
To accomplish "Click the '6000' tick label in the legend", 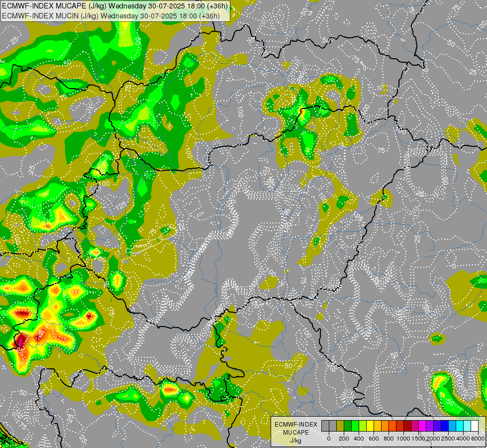I will pos(479,439).
